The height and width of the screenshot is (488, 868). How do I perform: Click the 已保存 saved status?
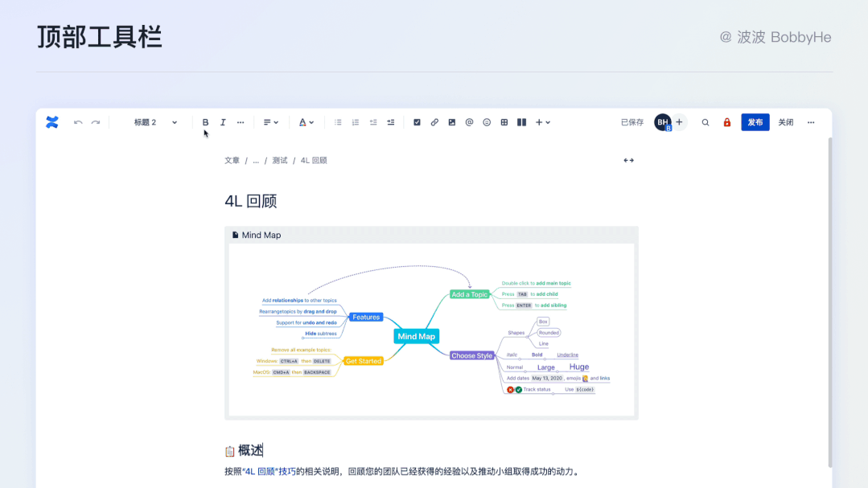(632, 122)
